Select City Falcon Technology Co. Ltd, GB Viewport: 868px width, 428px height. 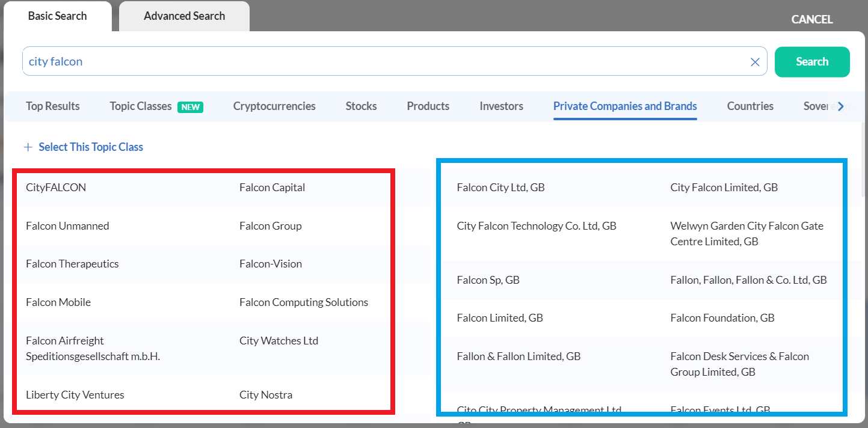(537, 226)
